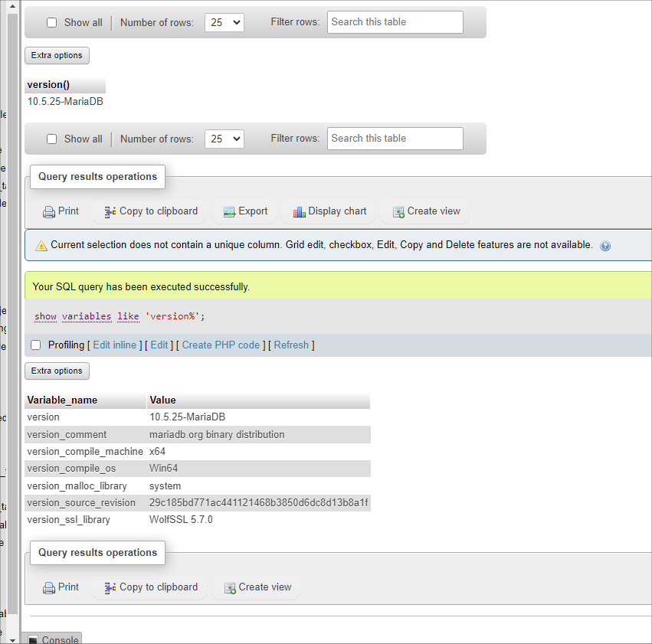
Task: Click the Export icon
Action: coord(229,212)
